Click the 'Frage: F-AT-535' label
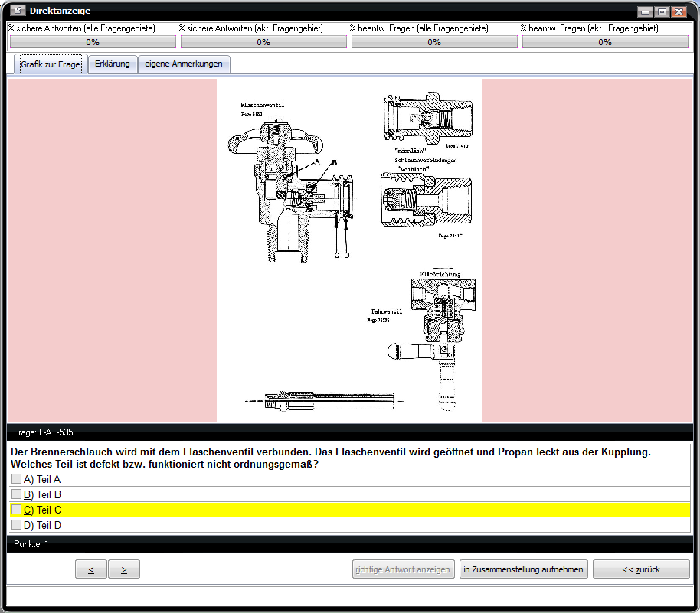This screenshot has height=613, width=700. (44, 432)
